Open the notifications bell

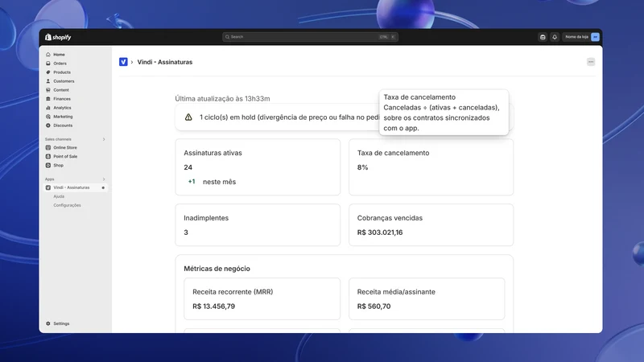tap(555, 37)
